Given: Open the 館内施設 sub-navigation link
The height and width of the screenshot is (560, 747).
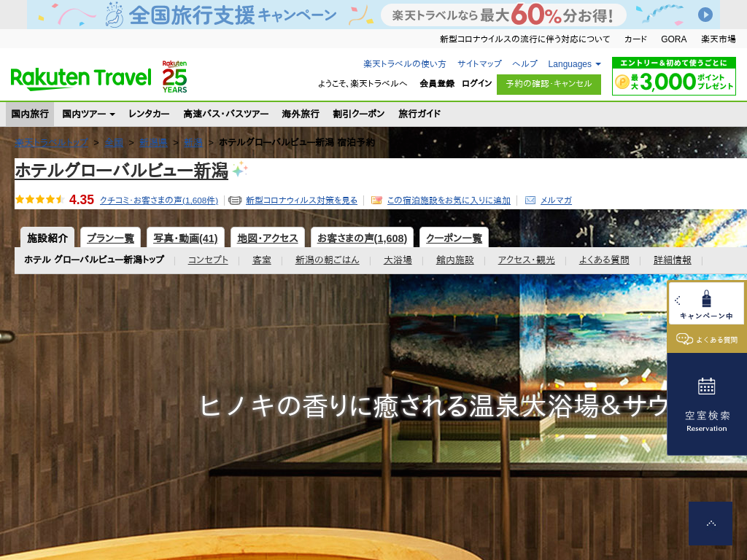Looking at the screenshot, I should coord(455,260).
